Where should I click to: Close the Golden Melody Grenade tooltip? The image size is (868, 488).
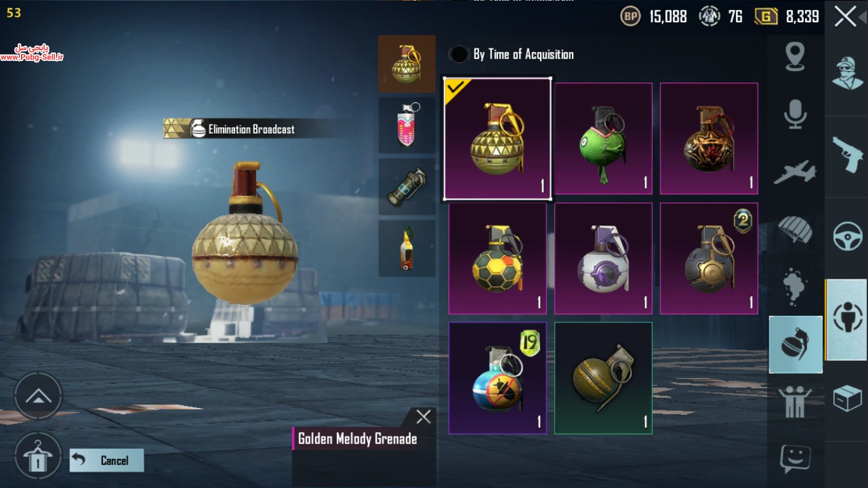[x=423, y=417]
